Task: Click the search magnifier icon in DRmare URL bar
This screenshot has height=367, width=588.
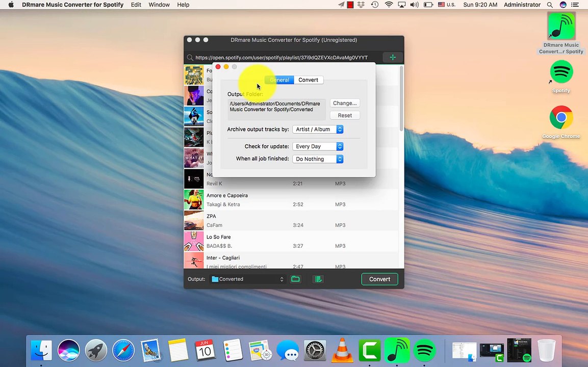Action: pyautogui.click(x=190, y=58)
